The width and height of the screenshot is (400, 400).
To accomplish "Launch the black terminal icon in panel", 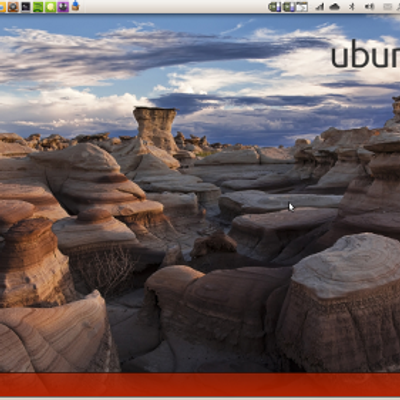I will (x=26, y=7).
